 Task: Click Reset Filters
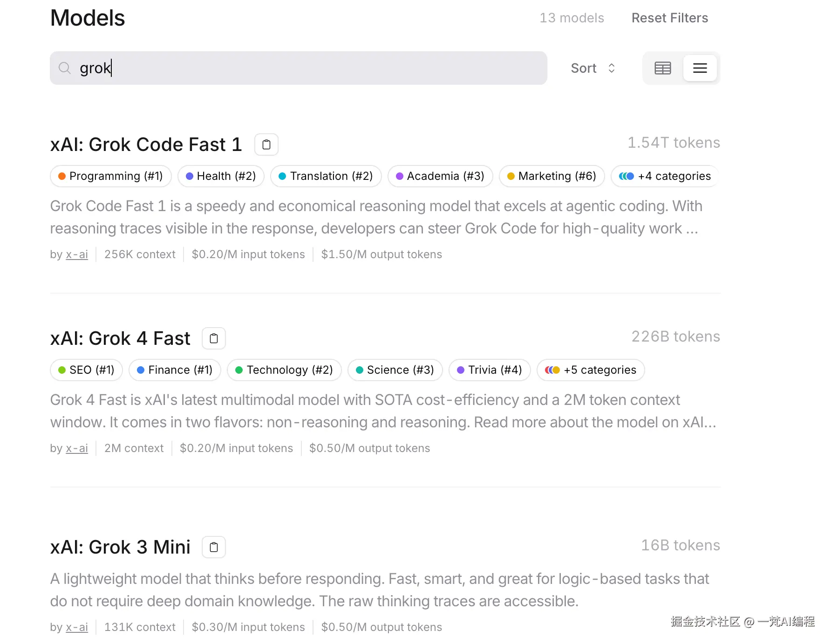(669, 18)
